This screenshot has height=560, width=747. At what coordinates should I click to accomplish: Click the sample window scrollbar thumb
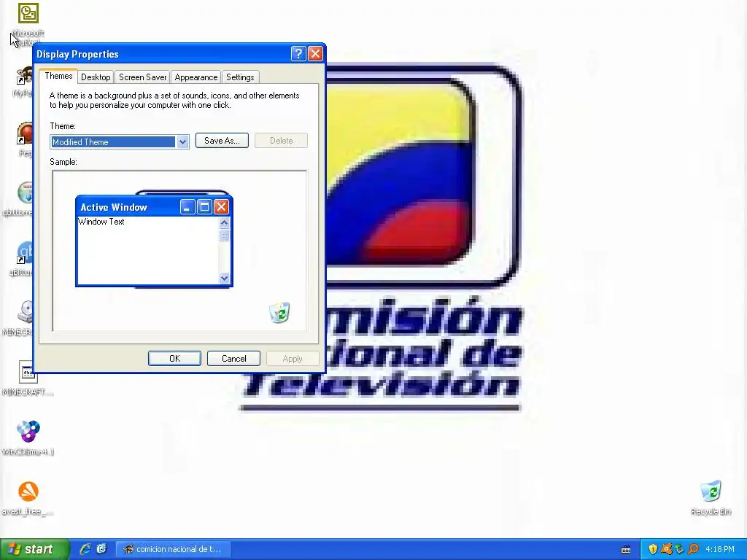click(x=224, y=235)
